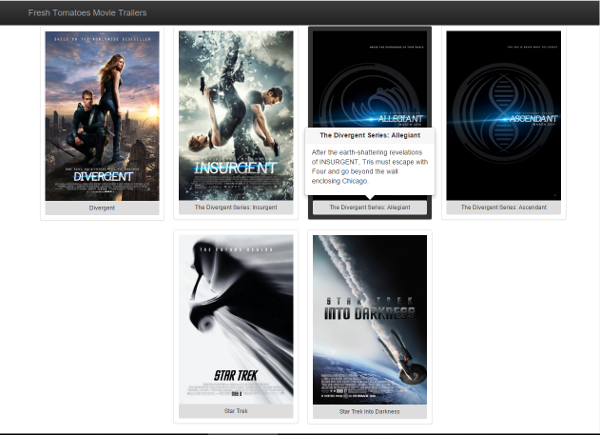Screen dimensions: 600x435
Task: Click 'The Divergent Series: Insurgent' caption
Action: point(236,207)
